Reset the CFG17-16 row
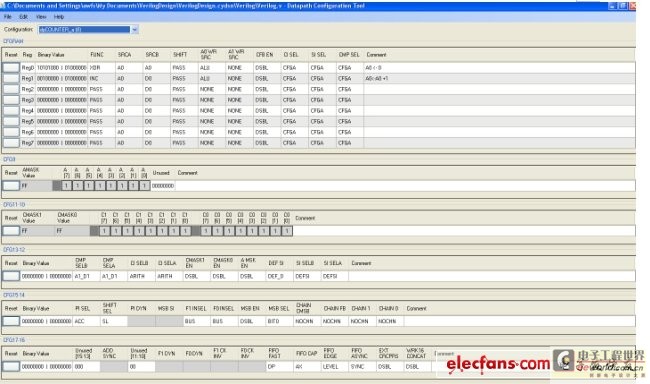 point(11,367)
